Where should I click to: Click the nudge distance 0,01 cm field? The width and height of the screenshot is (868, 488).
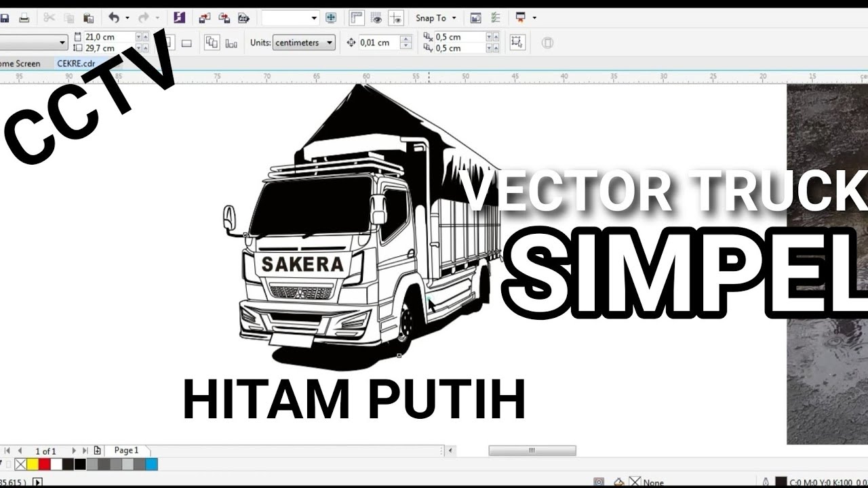click(379, 42)
